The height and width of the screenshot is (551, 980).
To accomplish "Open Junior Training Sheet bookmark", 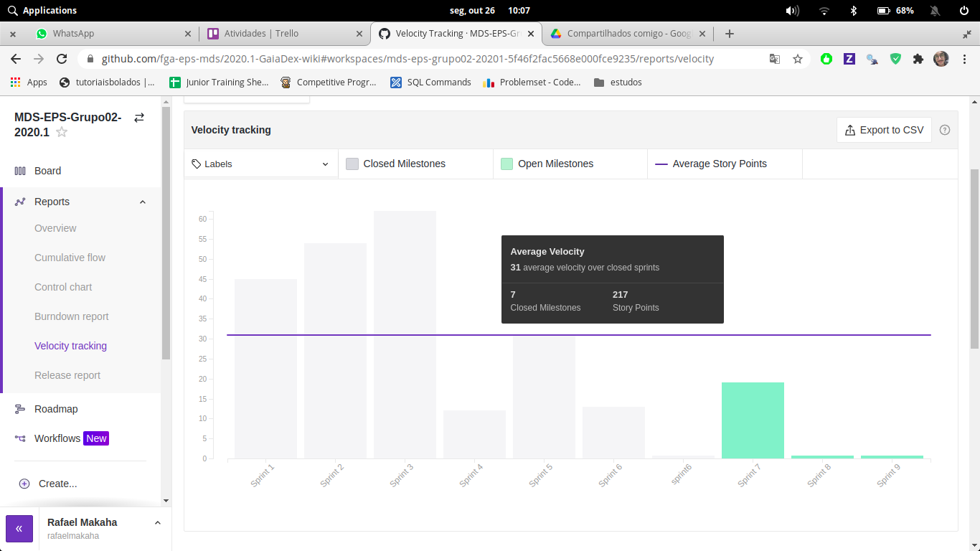I will [218, 83].
